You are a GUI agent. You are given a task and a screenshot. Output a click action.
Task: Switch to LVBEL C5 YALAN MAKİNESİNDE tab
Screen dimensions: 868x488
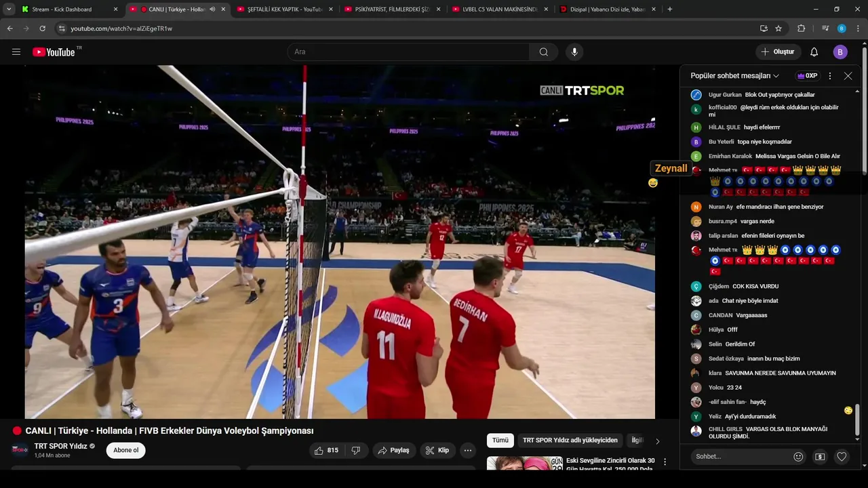500,9
